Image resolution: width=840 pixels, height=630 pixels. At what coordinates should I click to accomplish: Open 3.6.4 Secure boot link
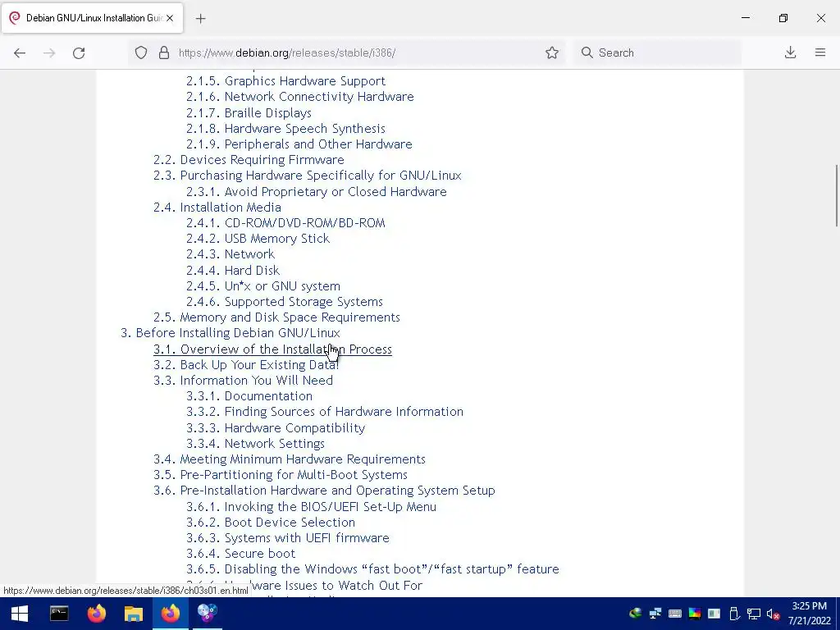240,554
